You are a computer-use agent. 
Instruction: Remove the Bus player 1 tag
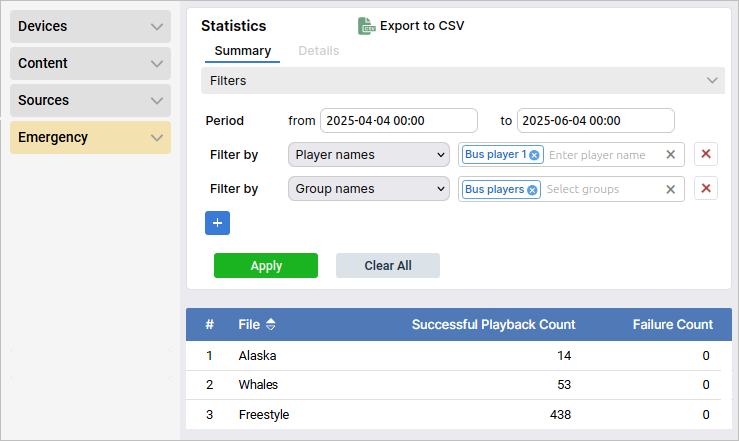(x=534, y=155)
